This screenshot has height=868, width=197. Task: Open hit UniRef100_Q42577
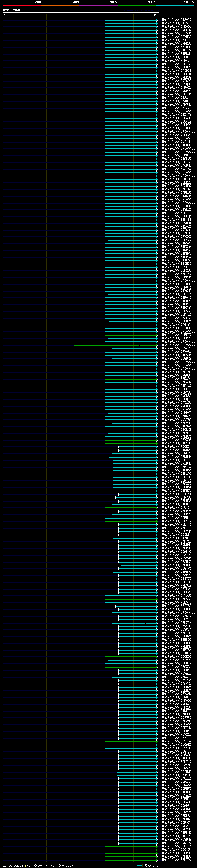[176, 23]
